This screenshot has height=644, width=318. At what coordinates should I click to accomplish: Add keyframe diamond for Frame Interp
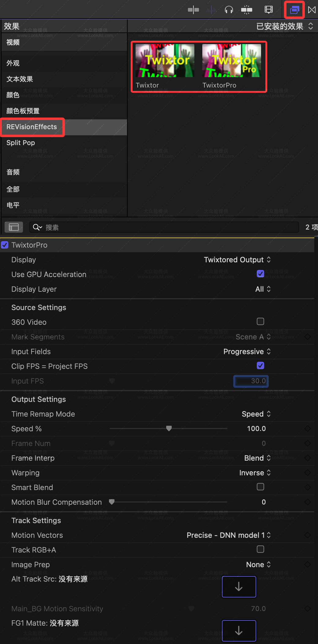pyautogui.click(x=308, y=458)
